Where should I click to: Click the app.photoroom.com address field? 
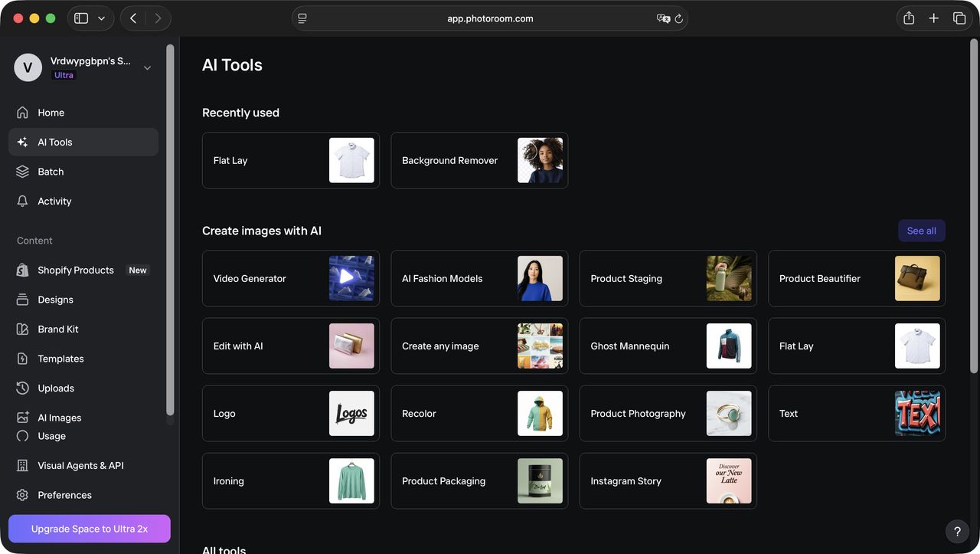490,18
